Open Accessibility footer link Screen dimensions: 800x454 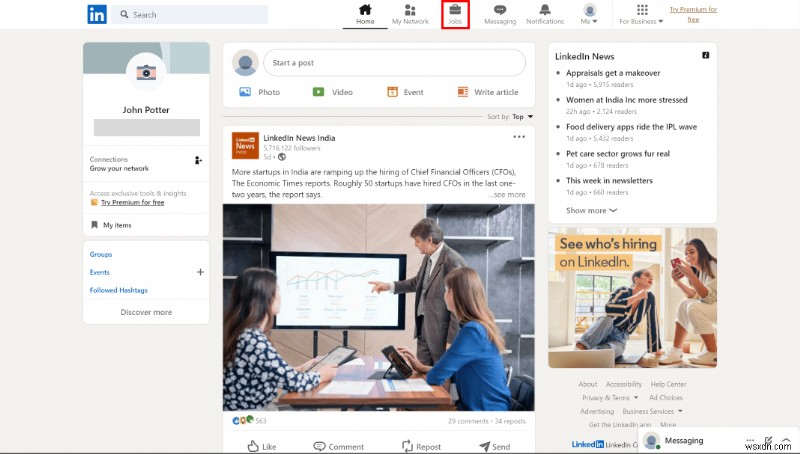point(623,384)
